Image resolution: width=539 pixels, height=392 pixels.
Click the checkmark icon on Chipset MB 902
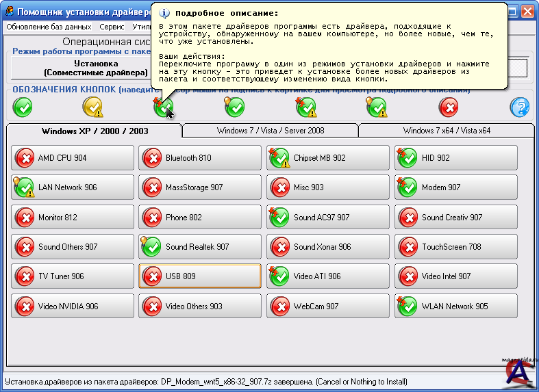[x=279, y=158]
